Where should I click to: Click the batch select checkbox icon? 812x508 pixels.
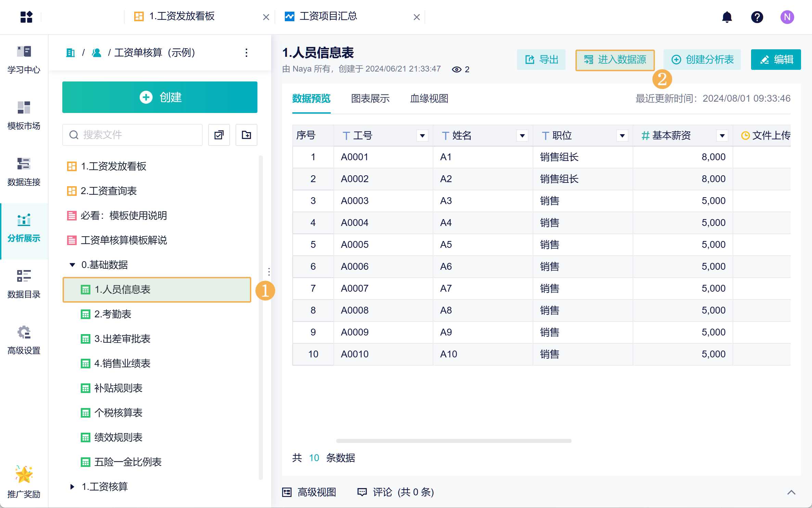coord(219,135)
